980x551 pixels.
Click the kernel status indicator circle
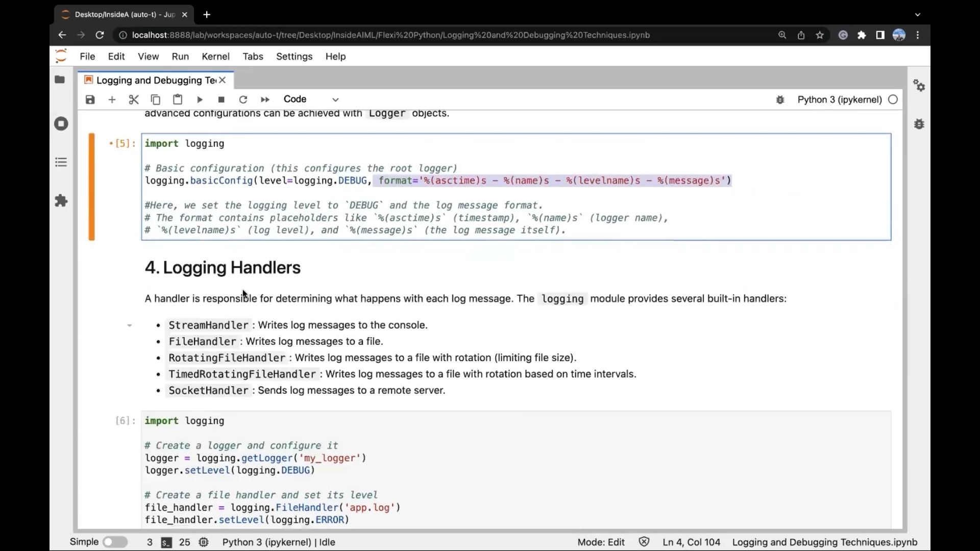[x=893, y=100]
